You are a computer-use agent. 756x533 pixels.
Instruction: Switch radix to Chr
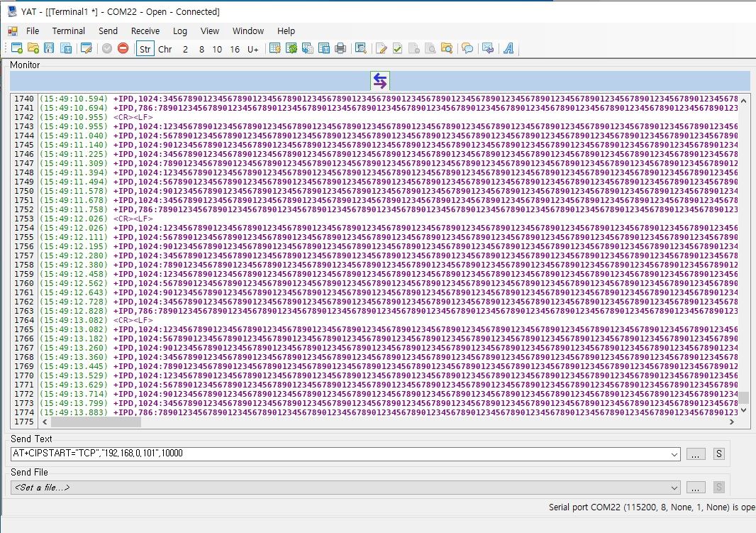click(165, 49)
